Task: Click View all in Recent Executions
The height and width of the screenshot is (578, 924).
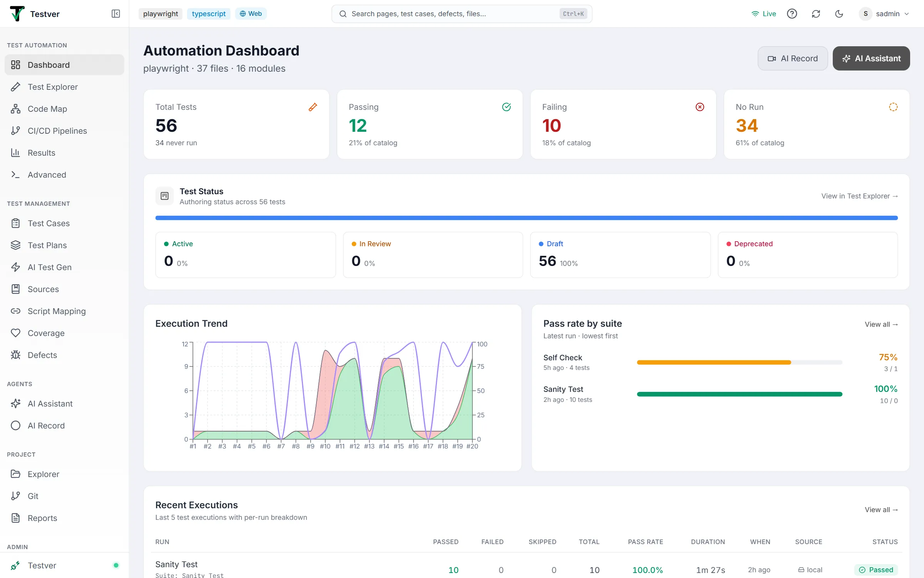Action: point(881,510)
